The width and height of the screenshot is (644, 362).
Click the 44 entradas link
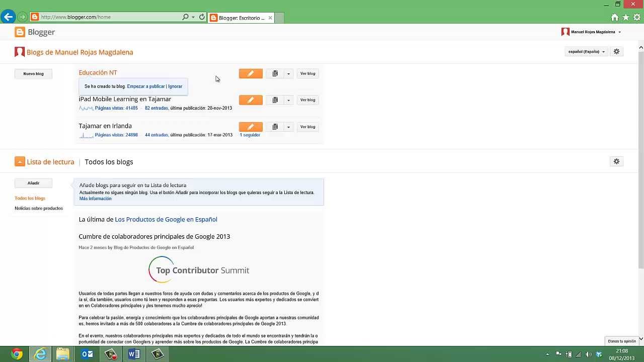(156, 135)
